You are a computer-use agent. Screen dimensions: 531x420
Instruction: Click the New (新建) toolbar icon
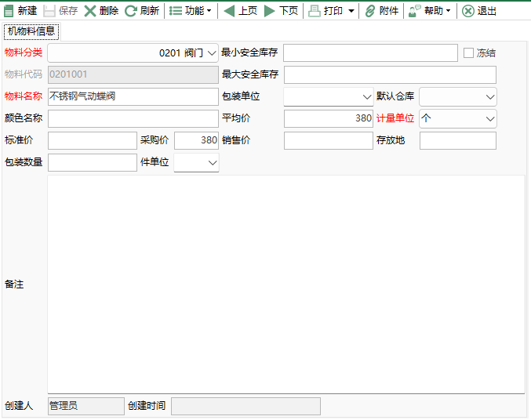point(9,11)
